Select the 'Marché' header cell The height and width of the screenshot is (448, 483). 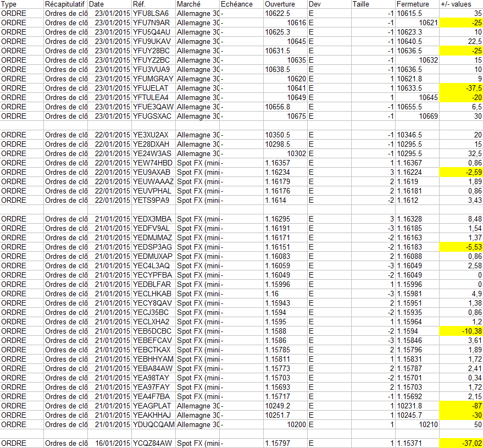198,4
